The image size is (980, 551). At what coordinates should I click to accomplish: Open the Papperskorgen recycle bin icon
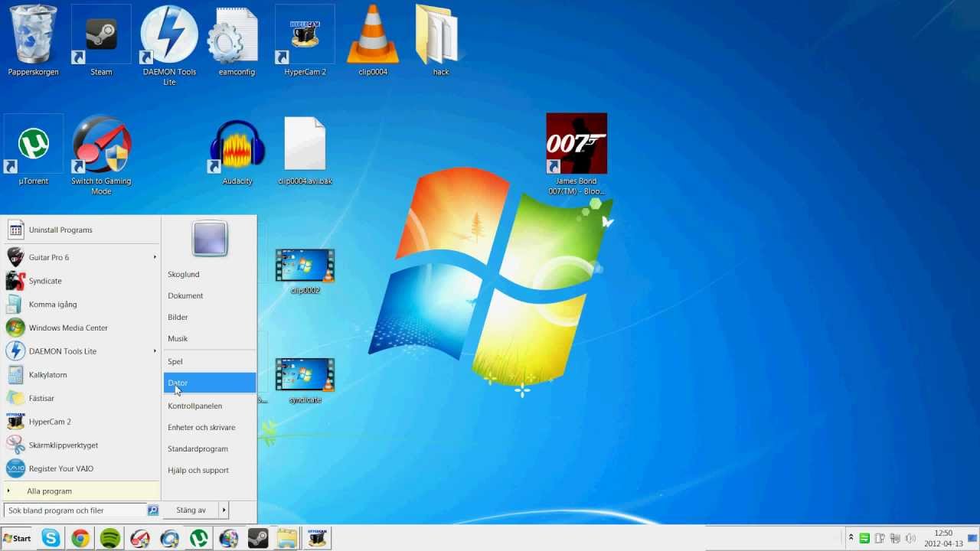(x=34, y=41)
